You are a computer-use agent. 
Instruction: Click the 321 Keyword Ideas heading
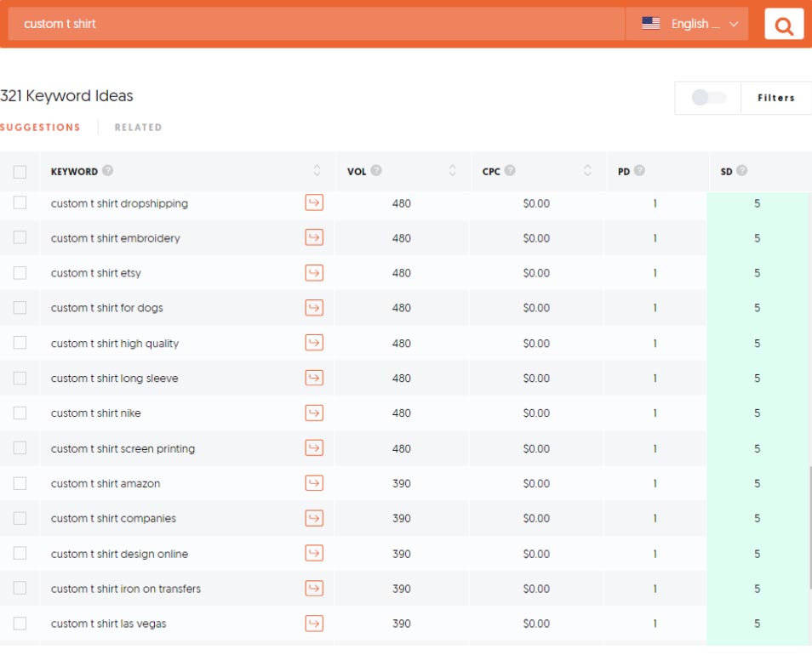(66, 96)
